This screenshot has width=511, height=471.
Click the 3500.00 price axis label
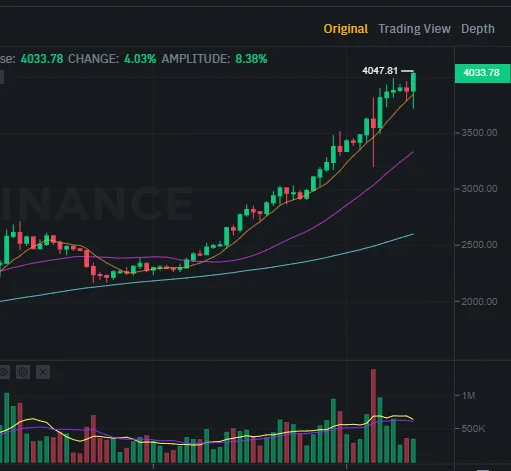point(479,133)
